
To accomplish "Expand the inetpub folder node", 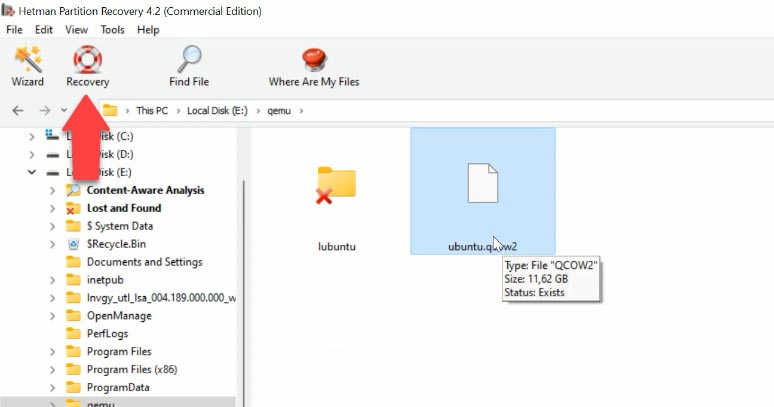I will 52,280.
